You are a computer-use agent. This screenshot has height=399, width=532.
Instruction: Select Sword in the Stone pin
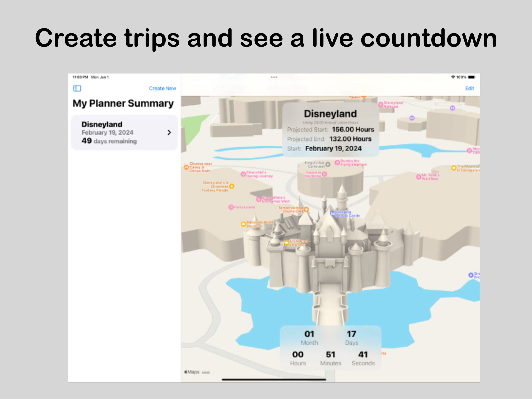(x=324, y=174)
